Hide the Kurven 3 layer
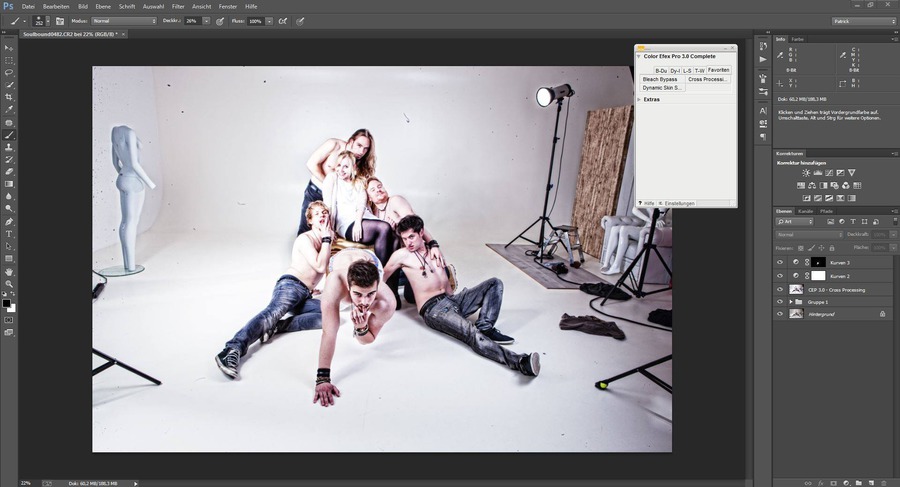The image size is (900, 487). pos(780,262)
